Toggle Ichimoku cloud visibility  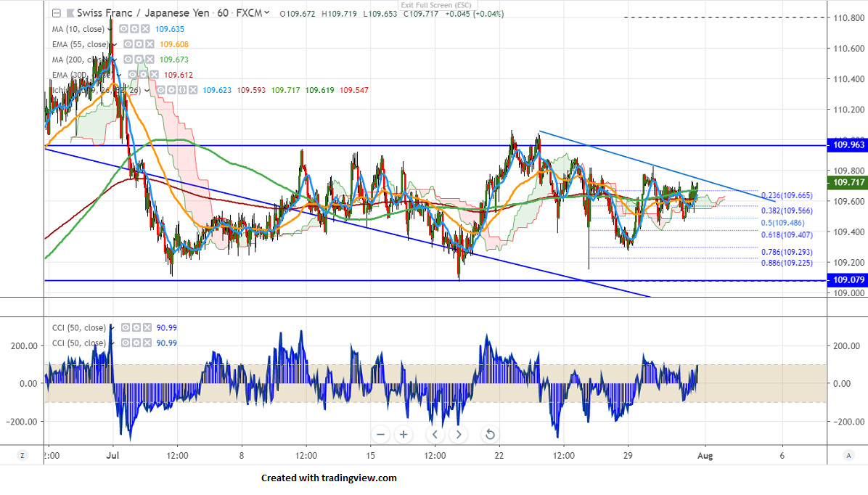(160, 90)
